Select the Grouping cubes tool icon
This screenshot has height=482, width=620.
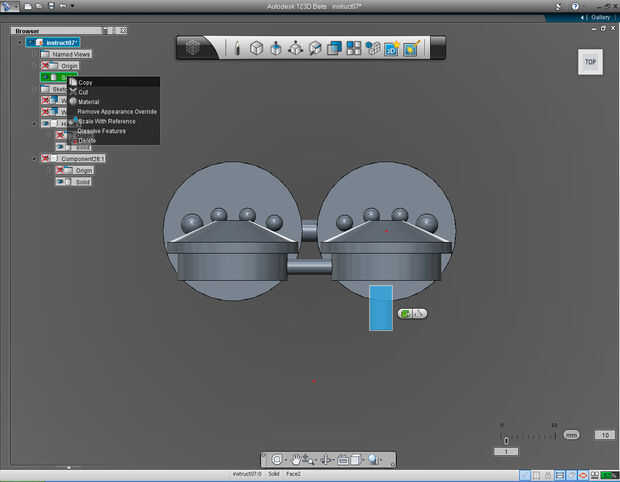pyautogui.click(x=372, y=48)
